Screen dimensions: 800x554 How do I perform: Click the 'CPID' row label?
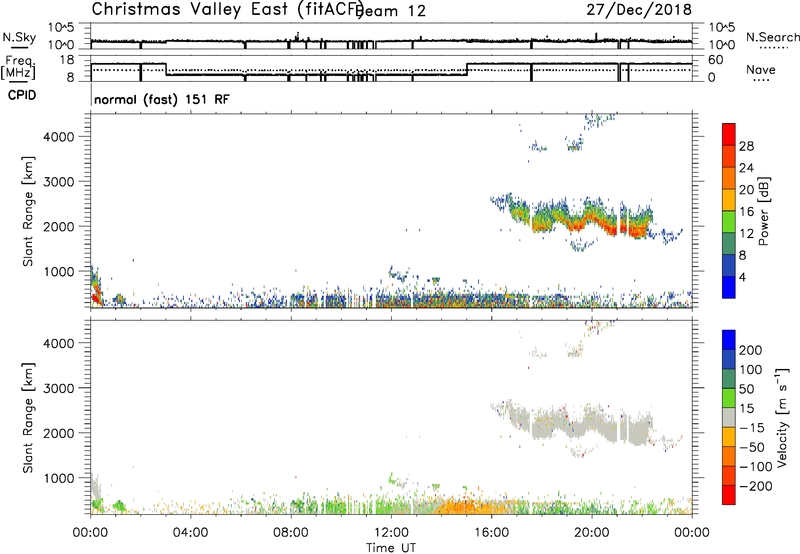pos(22,95)
